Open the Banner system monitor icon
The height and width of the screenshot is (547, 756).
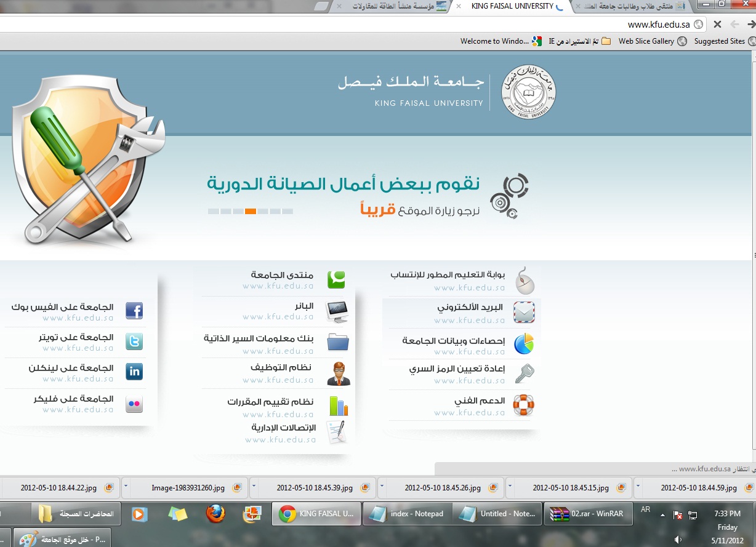pos(337,311)
